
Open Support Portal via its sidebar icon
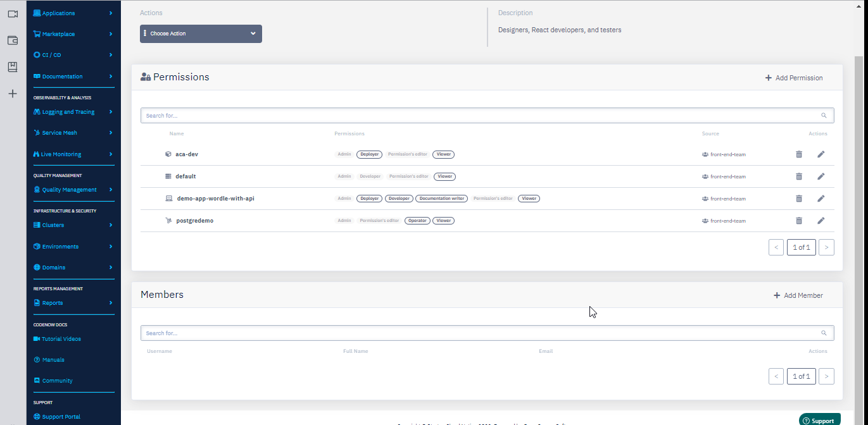(37, 417)
